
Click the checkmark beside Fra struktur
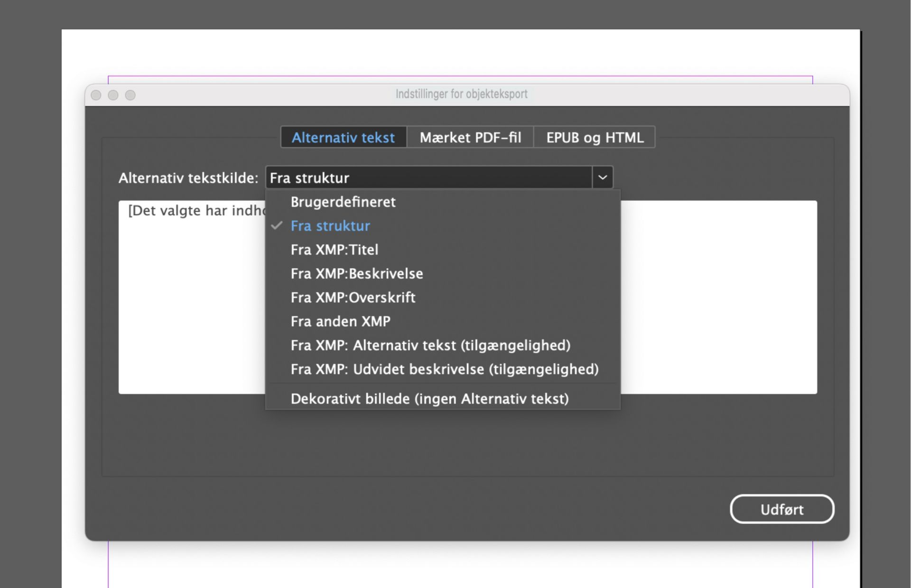(x=276, y=226)
